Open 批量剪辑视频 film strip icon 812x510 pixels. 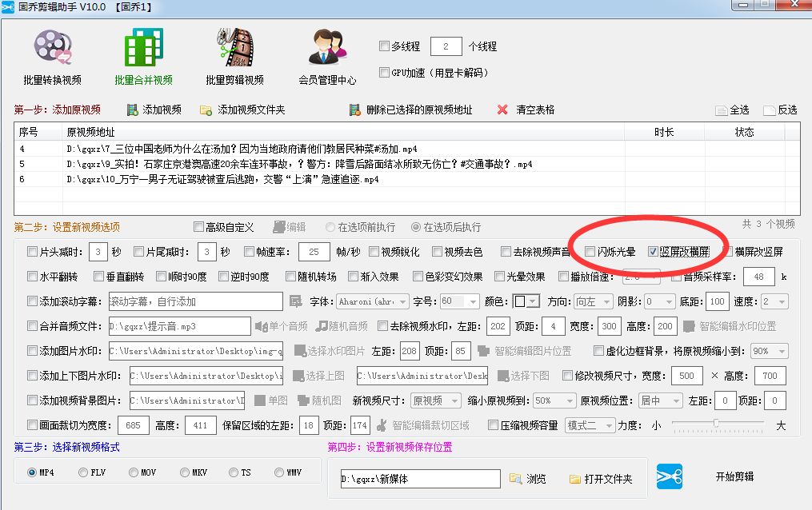click(235, 47)
